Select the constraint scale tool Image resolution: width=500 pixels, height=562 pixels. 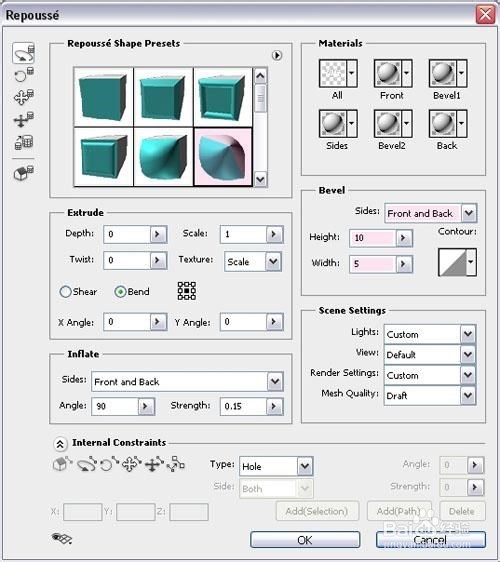point(176,465)
